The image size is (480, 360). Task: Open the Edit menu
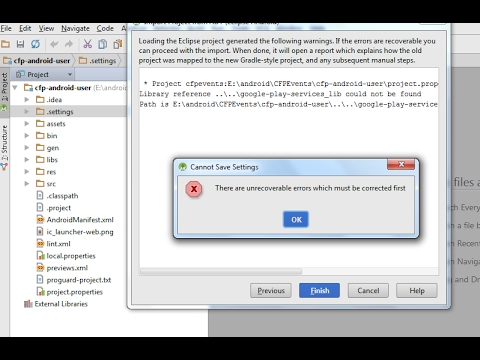(25, 28)
